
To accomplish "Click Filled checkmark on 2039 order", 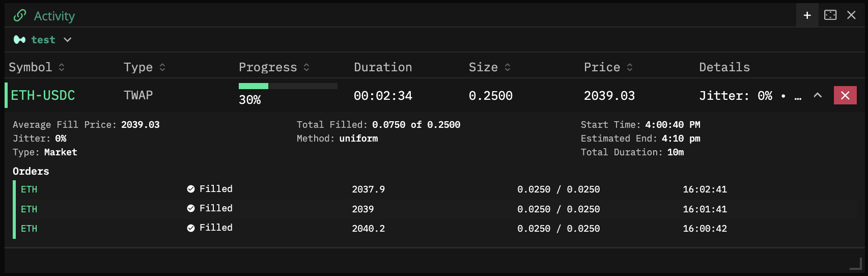I will [191, 208].
